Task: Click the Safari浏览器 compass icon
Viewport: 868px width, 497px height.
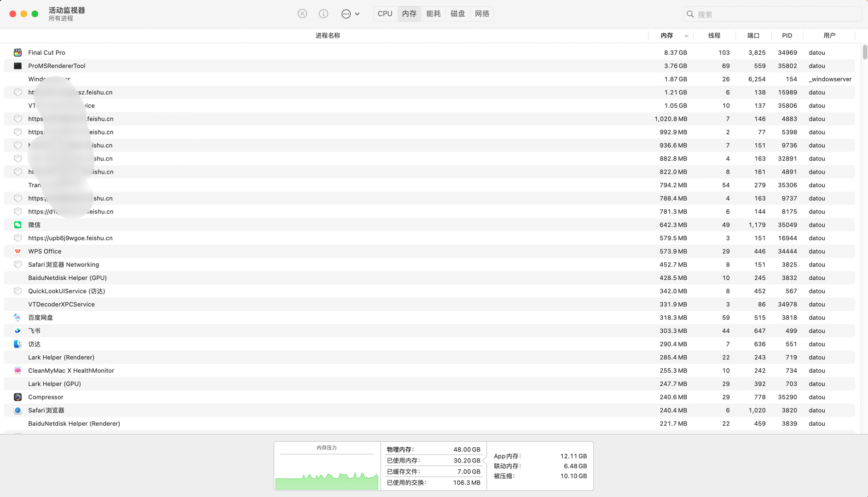Action: [x=17, y=410]
